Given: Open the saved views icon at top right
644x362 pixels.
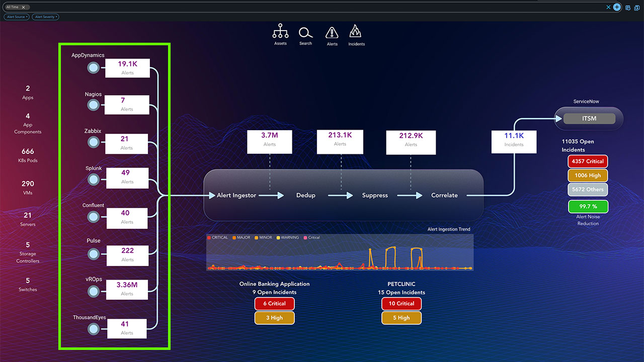Looking at the screenshot, I should tap(637, 8).
